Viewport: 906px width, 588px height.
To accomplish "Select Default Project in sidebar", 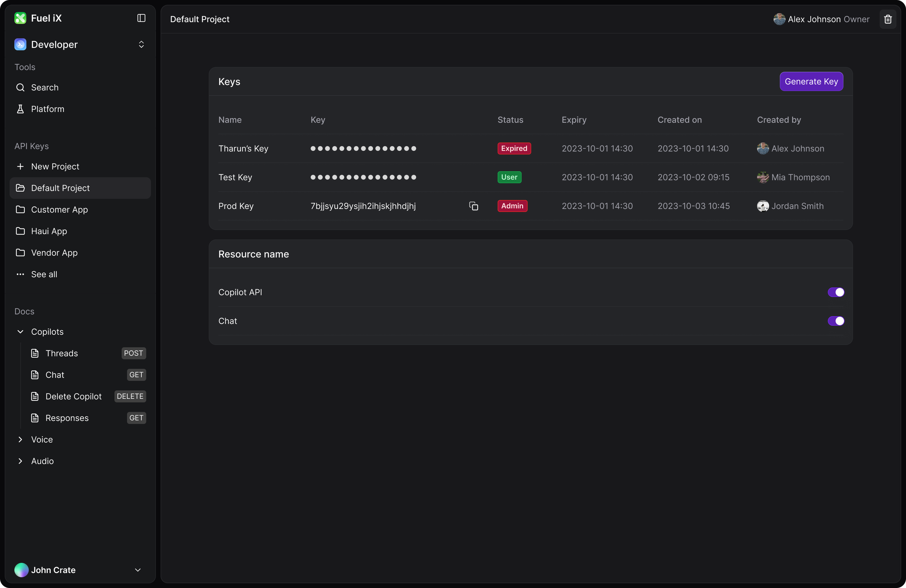I will point(80,188).
